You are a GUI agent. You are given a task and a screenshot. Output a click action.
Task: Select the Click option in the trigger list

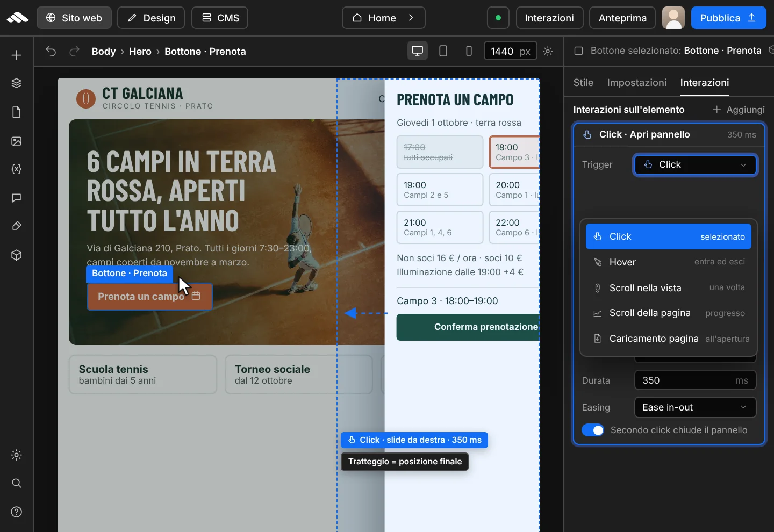tap(669, 236)
